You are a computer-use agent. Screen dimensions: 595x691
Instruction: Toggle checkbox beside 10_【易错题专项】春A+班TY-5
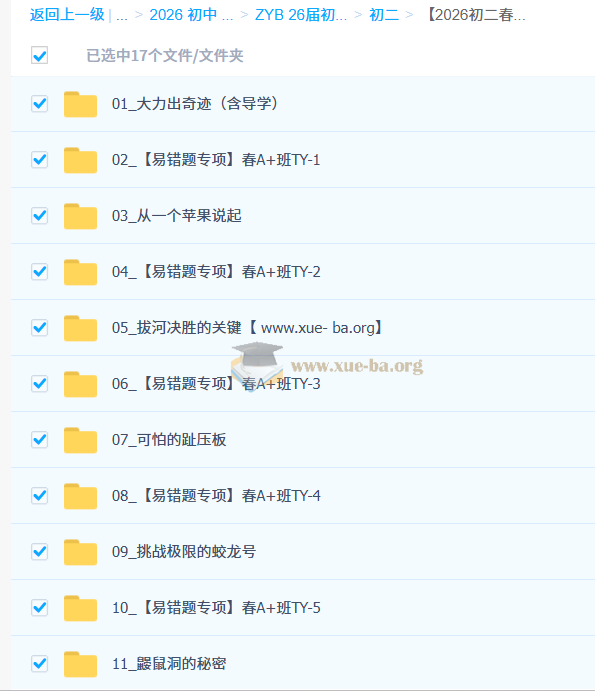click(40, 607)
